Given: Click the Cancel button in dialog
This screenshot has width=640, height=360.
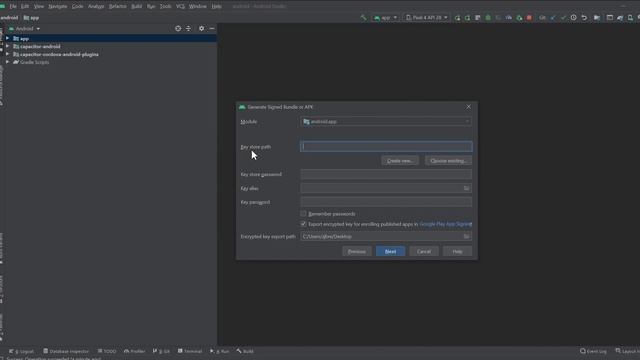Looking at the screenshot, I should pos(424,251).
